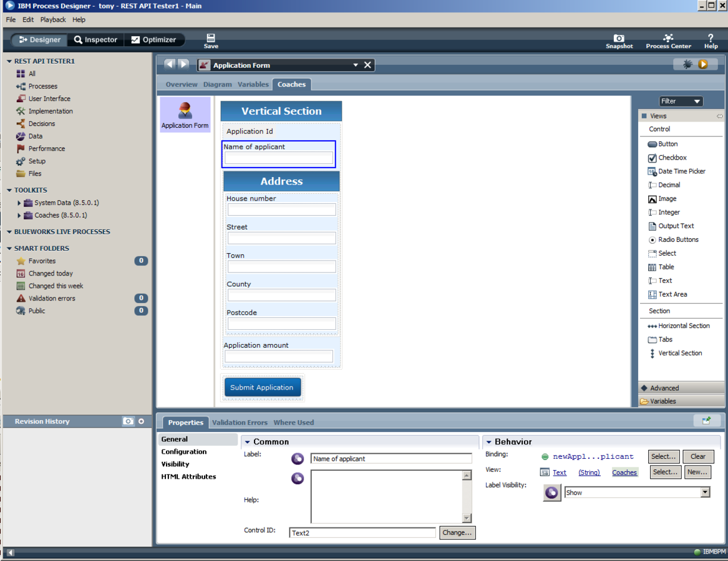The width and height of the screenshot is (728, 561).
Task: Click the Control ID Change... button
Action: pos(457,533)
